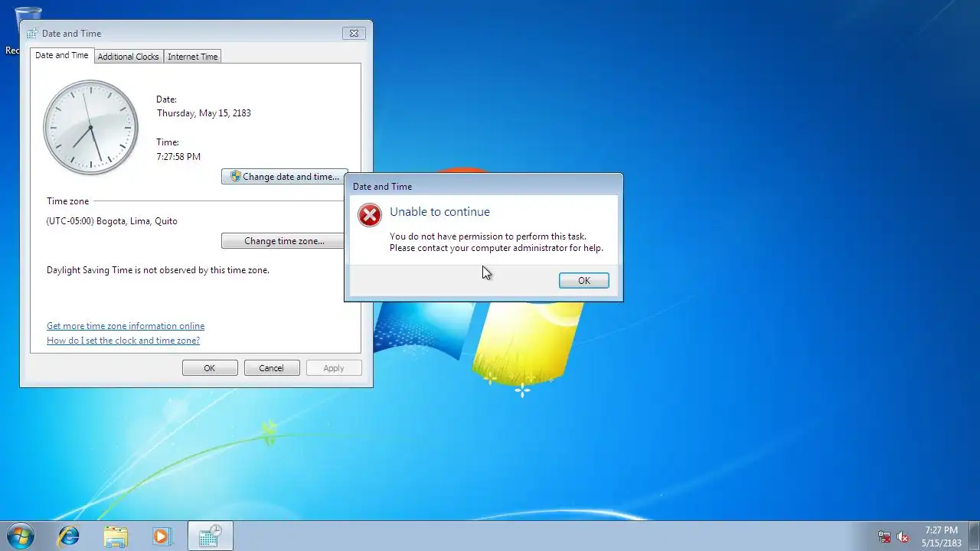The height and width of the screenshot is (551, 980).
Task: Click the Change time zone button
Action: 285,241
